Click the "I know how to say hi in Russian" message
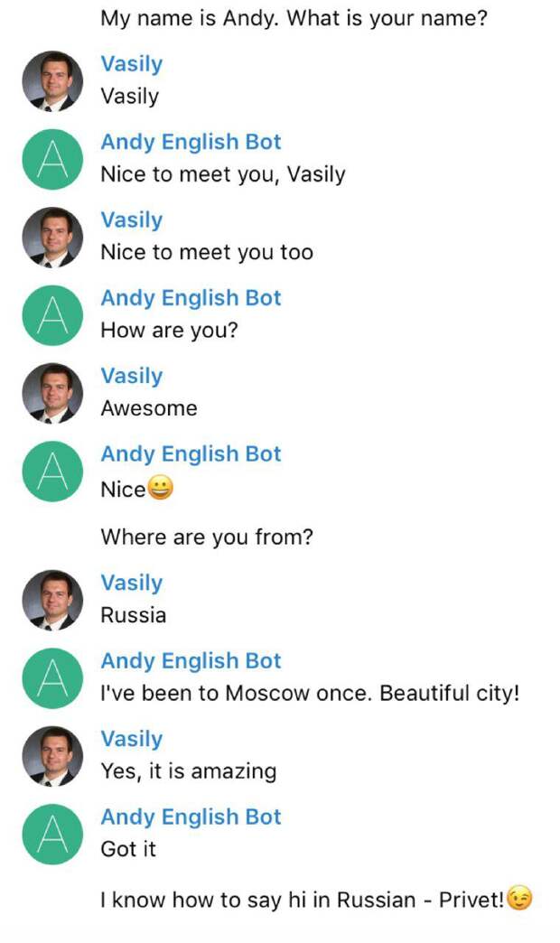This screenshot has width=560, height=943. click(303, 900)
